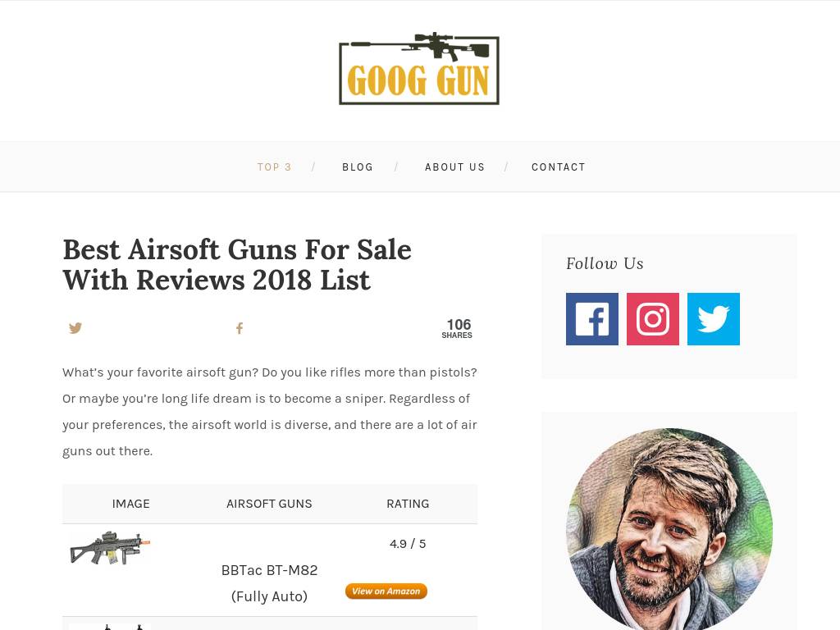The image size is (840, 630).
Task: Click the View on Amazon button
Action: [386, 591]
